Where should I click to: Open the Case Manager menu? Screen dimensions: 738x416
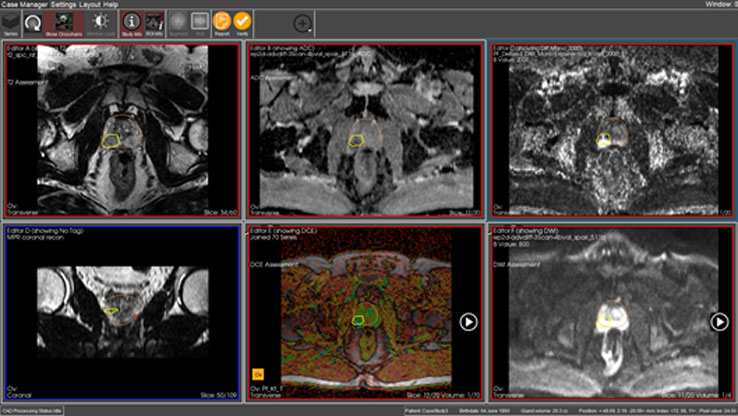[24, 4]
